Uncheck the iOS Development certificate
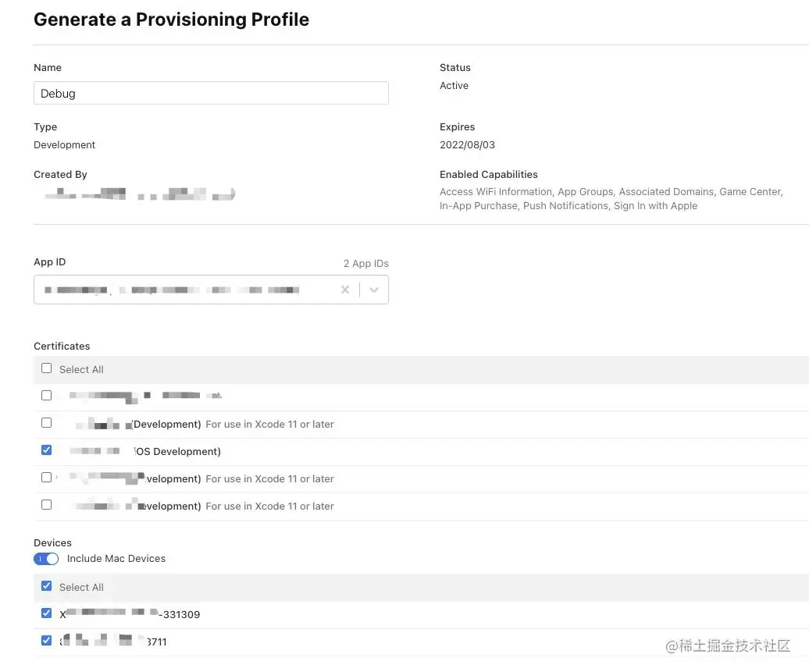This screenshot has width=809, height=672. click(x=46, y=450)
